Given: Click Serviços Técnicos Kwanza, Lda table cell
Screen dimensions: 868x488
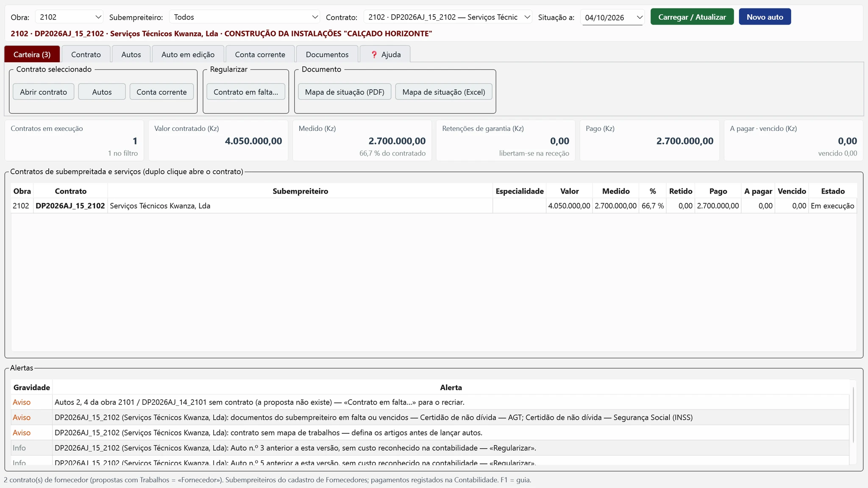Looking at the screenshot, I should click(x=300, y=206).
